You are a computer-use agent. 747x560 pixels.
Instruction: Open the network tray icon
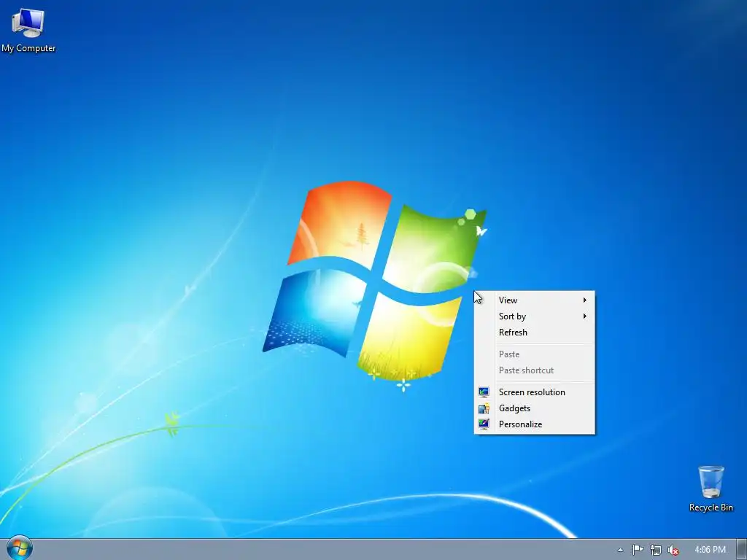click(x=656, y=550)
